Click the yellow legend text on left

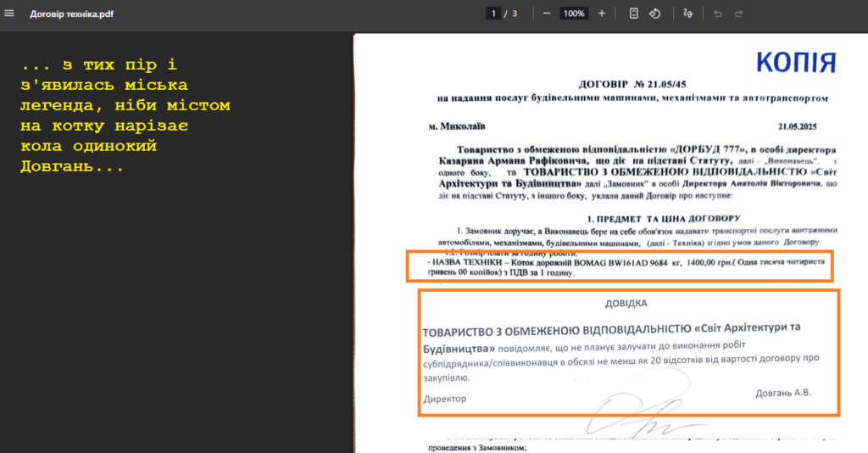125,116
